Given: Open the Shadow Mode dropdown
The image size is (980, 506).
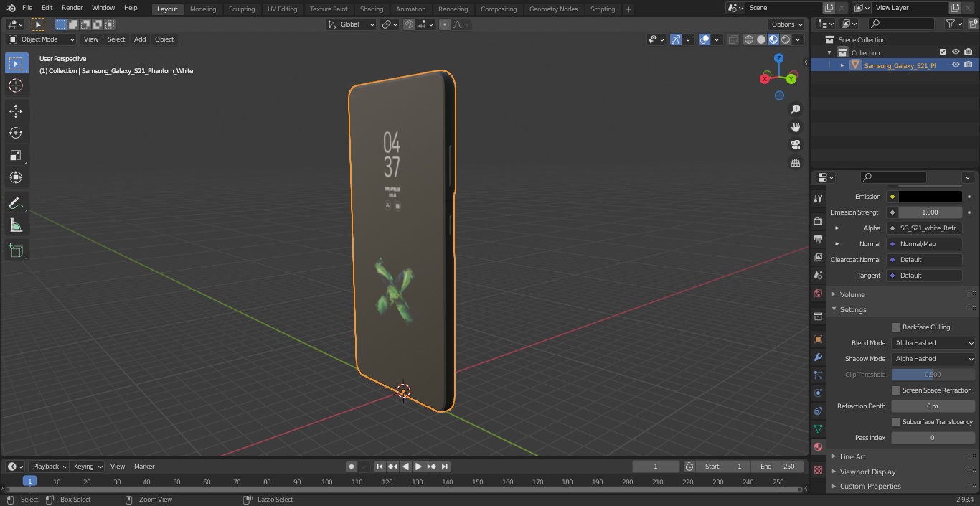Looking at the screenshot, I should point(933,359).
